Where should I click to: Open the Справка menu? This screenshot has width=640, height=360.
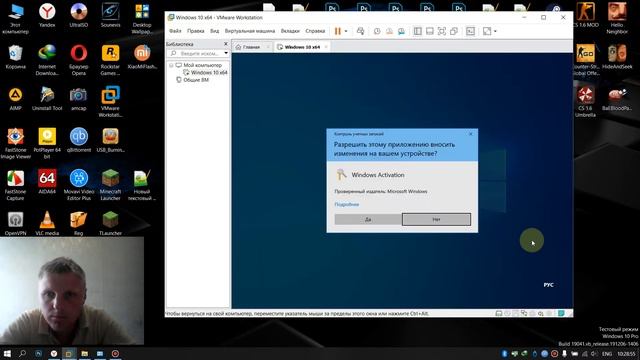click(x=315, y=31)
